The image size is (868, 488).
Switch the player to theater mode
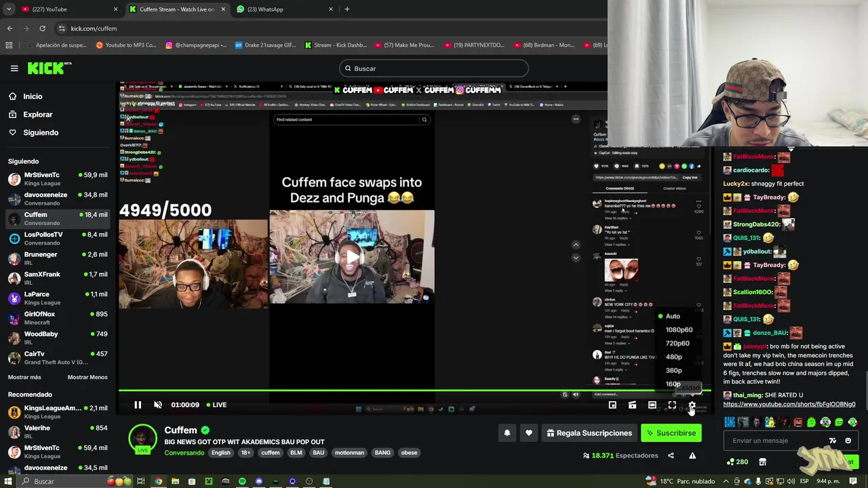(652, 405)
